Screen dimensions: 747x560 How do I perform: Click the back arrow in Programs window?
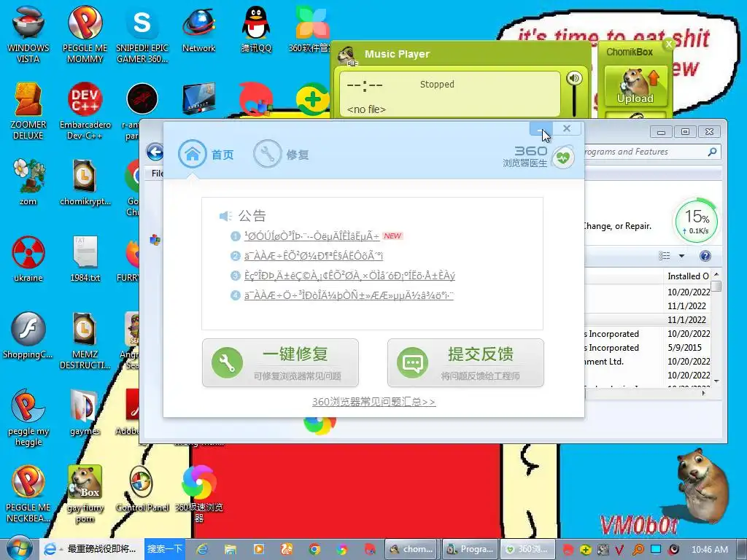click(x=155, y=152)
